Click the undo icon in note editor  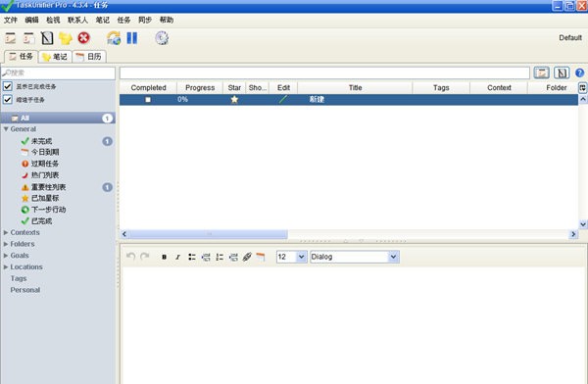(130, 257)
